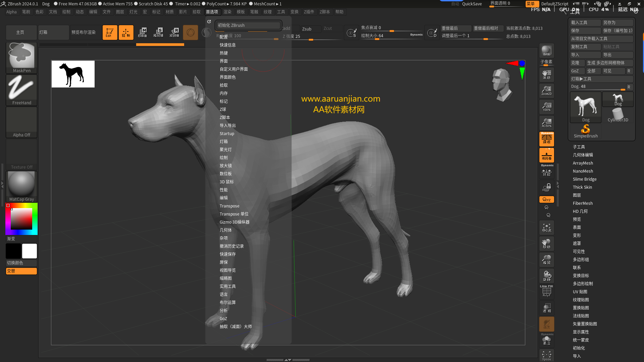This screenshot has width=644, height=362.
Task: Click 预览布尔渲染 button
Action: pos(85,32)
